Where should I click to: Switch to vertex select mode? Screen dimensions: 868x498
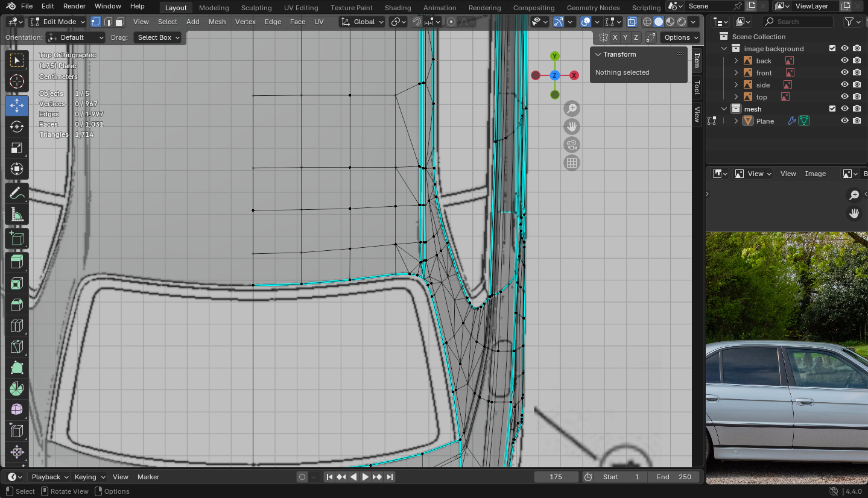(x=96, y=22)
